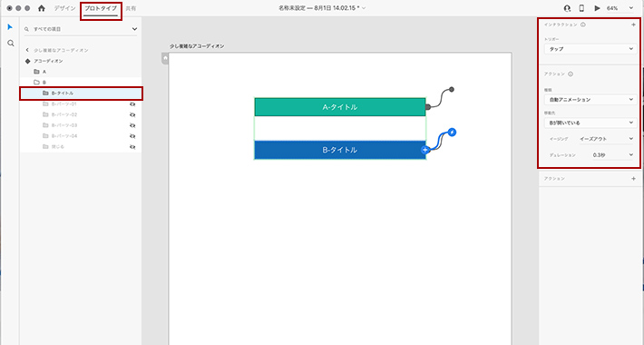The height and width of the screenshot is (345, 644).
Task: Open device preview phone icon
Action: tap(581, 8)
